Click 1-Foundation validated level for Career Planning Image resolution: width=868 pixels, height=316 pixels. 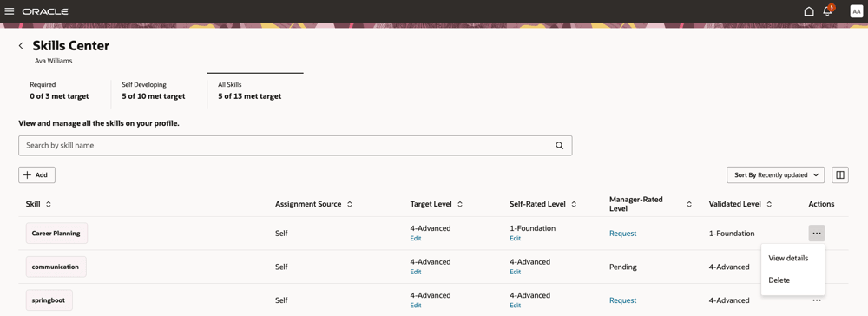click(x=731, y=234)
